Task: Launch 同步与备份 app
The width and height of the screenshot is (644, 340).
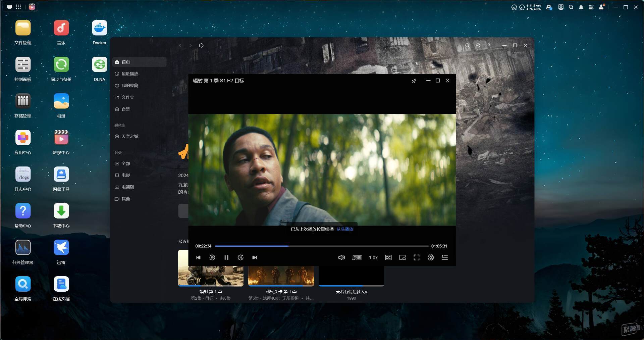Action: coord(61,65)
